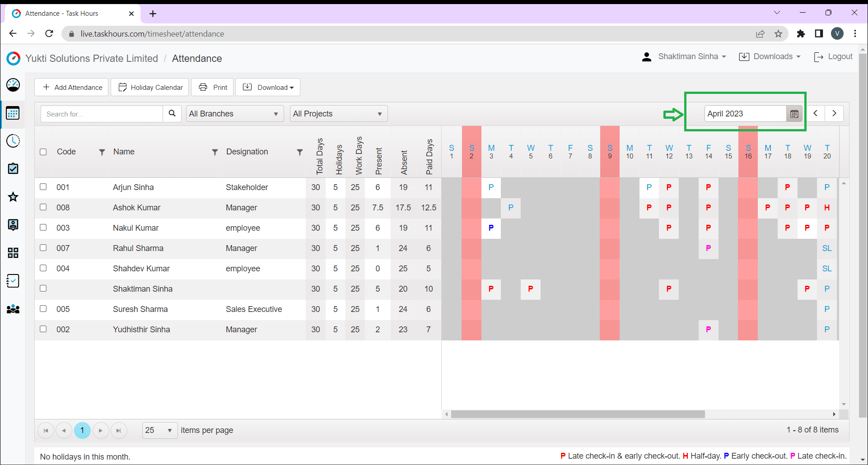Select the Arjun Sinha row checkbox
This screenshot has width=868, height=465.
coord(43,187)
